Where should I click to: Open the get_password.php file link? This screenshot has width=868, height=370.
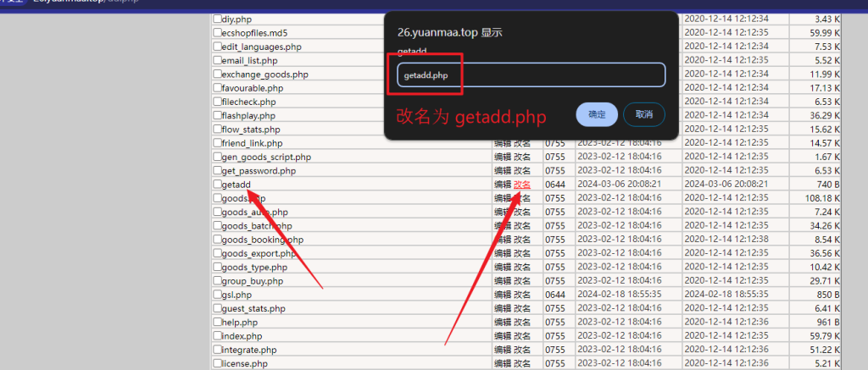(259, 171)
